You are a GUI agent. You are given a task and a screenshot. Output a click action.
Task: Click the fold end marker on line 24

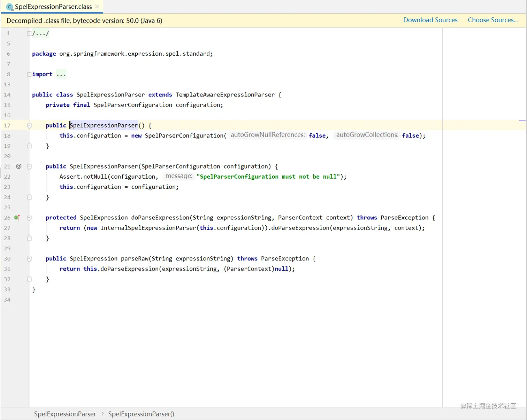tap(29, 197)
